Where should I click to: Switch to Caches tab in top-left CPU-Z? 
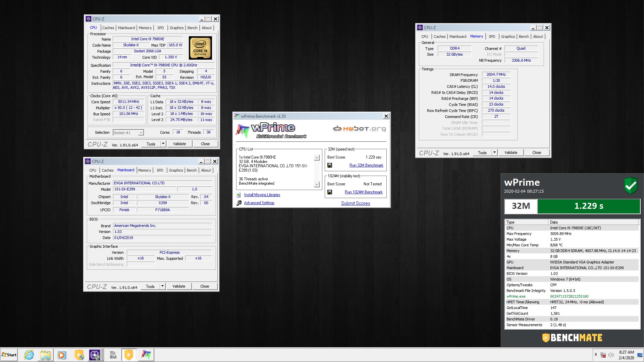(x=108, y=28)
